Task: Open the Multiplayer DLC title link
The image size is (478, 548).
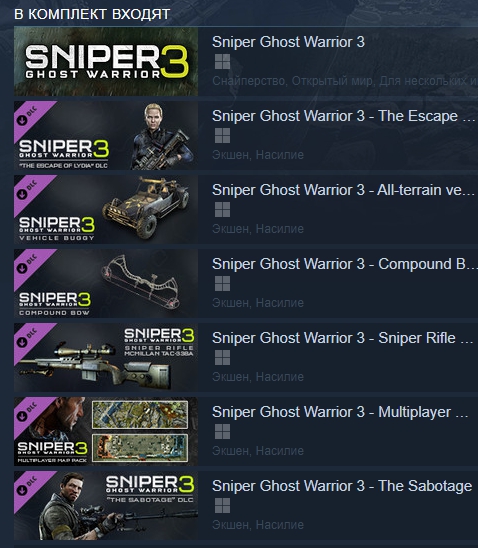Action: pyautogui.click(x=340, y=412)
